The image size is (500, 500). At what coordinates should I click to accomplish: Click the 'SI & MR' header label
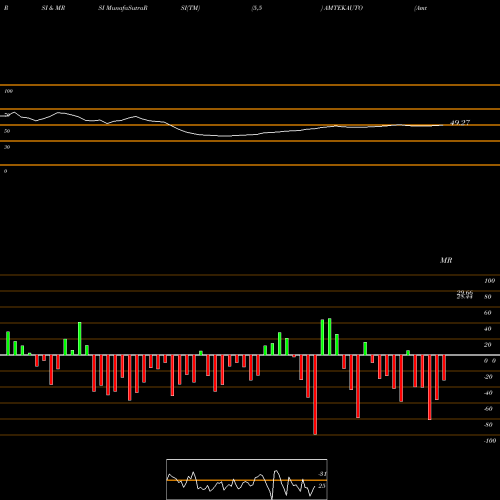53,8
